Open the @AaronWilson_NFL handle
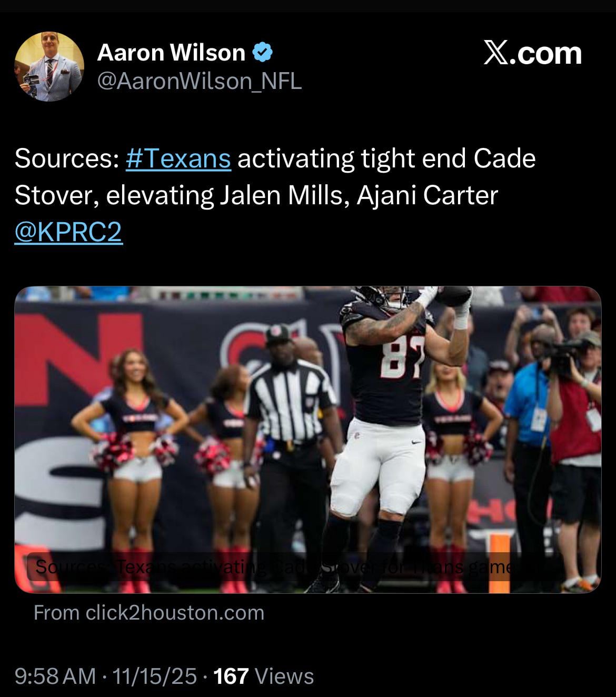Screen dimensions: 616x697 pyautogui.click(x=200, y=81)
